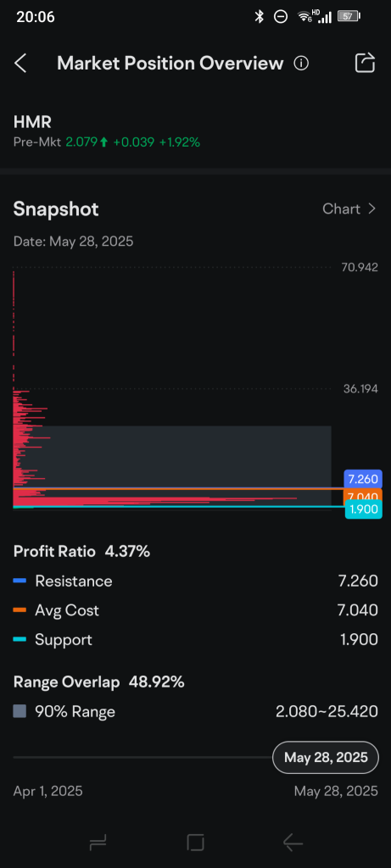The image size is (391, 868).
Task: Click the cyan Support legend swatch
Action: (x=20, y=639)
